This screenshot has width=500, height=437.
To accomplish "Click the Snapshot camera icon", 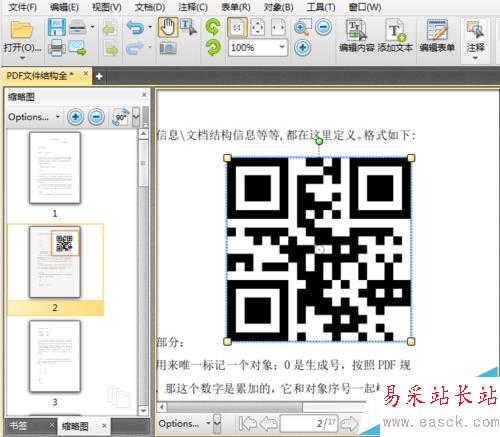I will pos(168,48).
